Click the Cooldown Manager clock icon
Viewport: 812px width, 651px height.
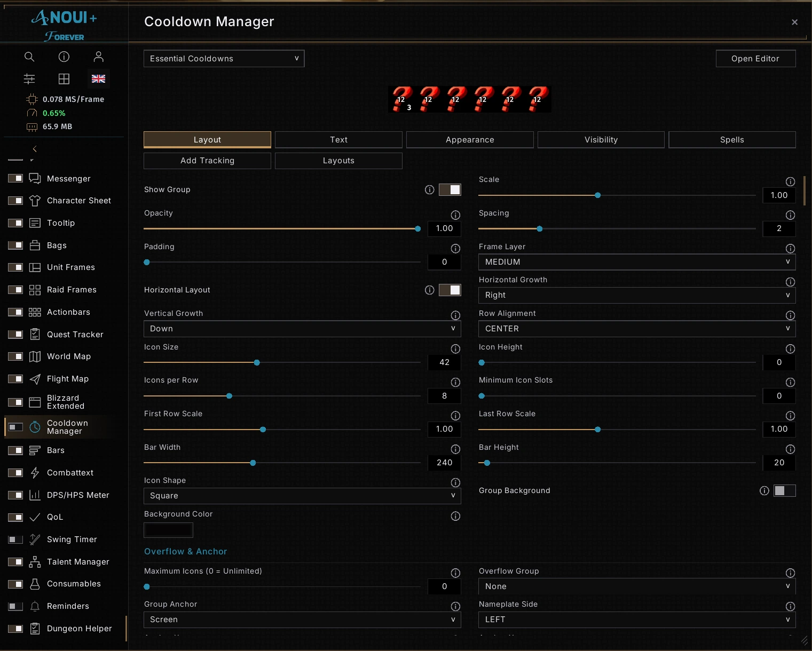35,427
